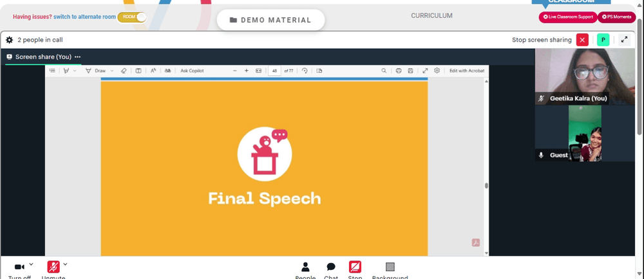Screen dimensions: 644x279
Task: Toggle the PDF table of contents icon
Action: (52, 71)
